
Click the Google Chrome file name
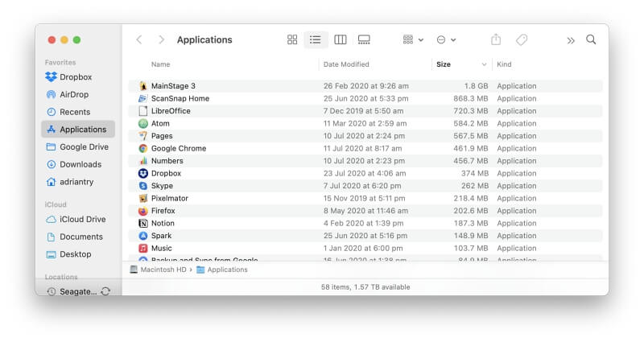coord(179,149)
